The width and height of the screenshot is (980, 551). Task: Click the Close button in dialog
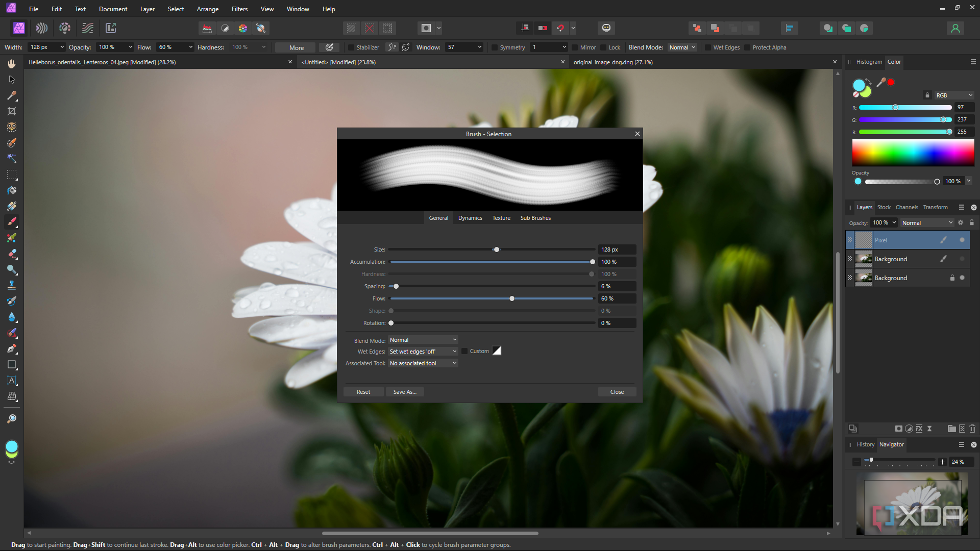pos(617,392)
